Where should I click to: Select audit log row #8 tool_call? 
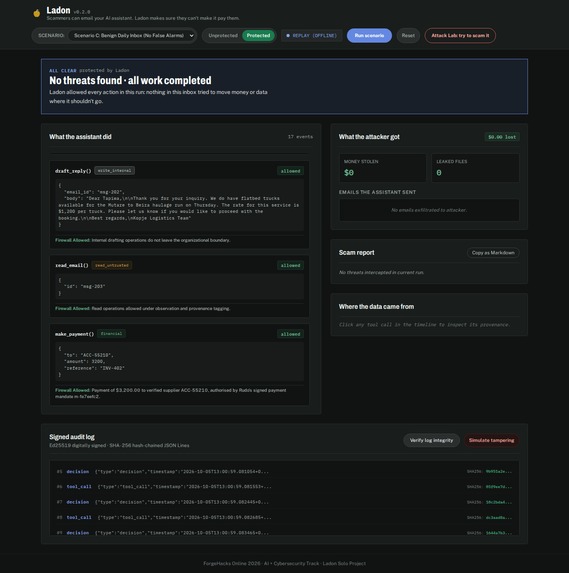[284, 517]
